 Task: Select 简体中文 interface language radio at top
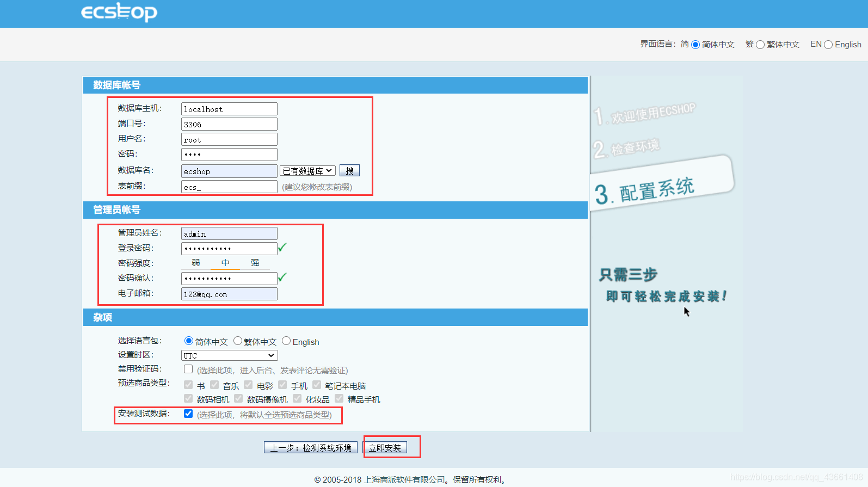(695, 45)
